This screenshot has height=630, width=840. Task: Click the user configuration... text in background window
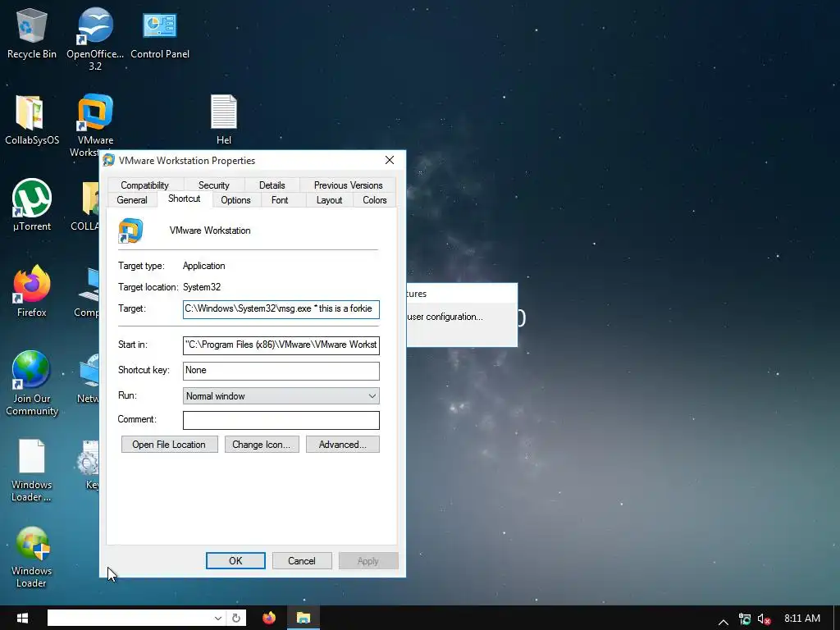[x=445, y=317]
